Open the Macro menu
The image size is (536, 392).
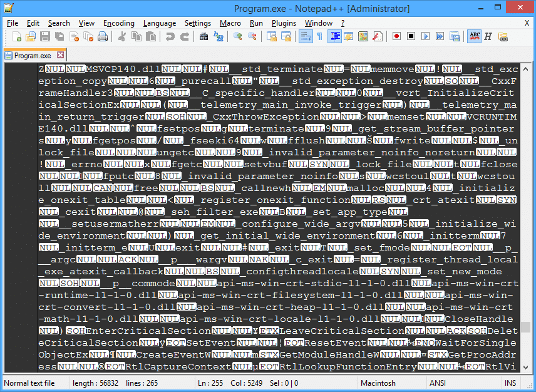coord(230,23)
